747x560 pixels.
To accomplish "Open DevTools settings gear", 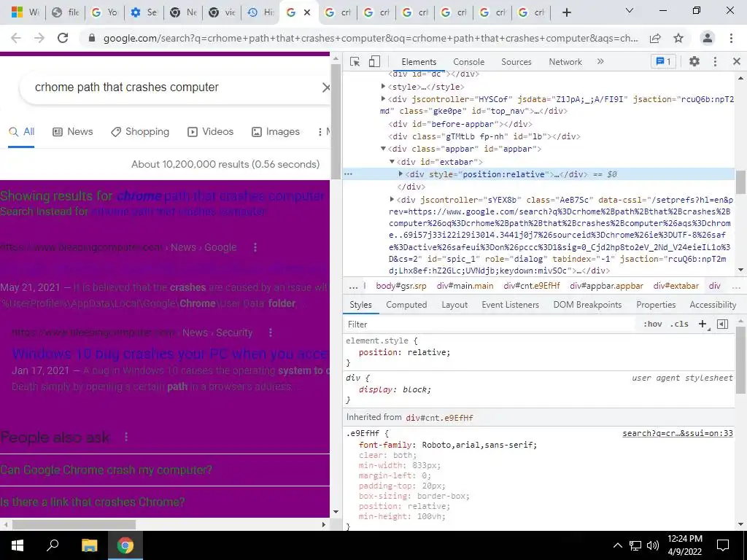I will tap(694, 61).
